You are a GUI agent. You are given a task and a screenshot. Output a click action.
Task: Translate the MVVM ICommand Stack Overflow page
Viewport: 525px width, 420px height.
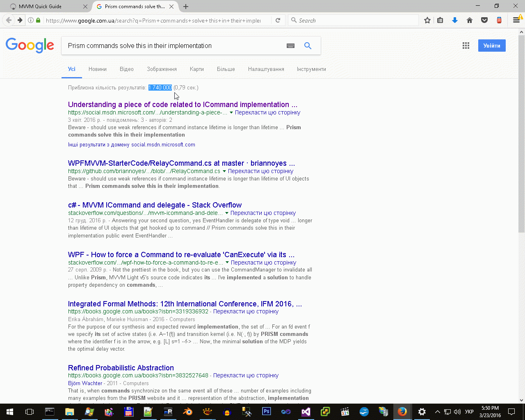tap(263, 213)
